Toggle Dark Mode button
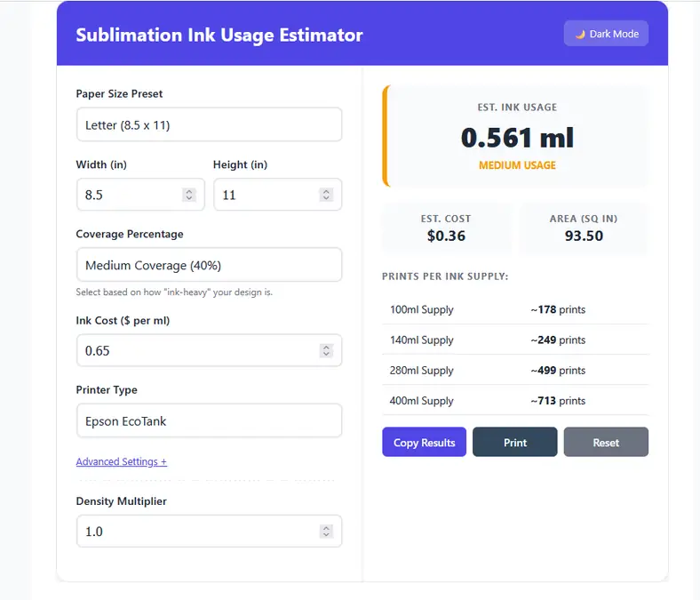Viewport: 700px width, 600px height. coord(606,34)
